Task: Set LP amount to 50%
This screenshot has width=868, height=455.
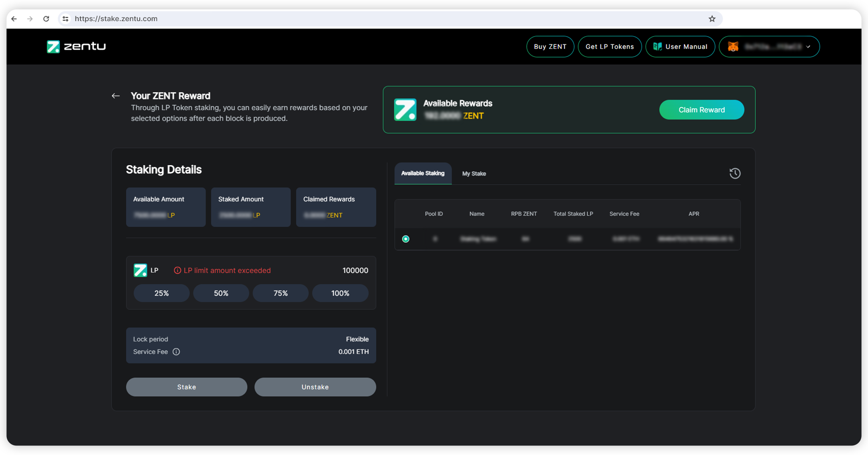Action: point(221,293)
